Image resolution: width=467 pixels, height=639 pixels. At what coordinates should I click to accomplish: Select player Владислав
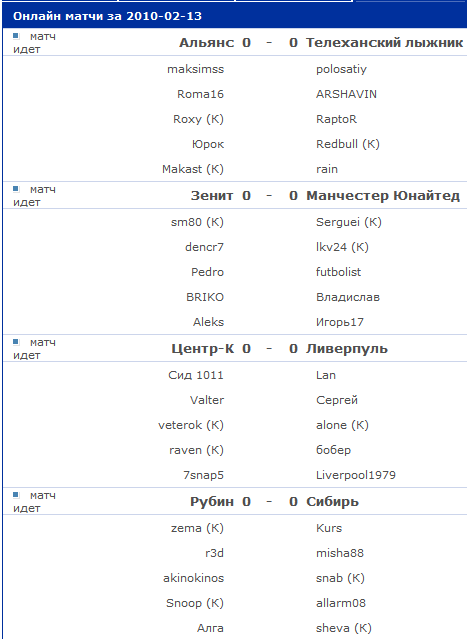[348, 297]
